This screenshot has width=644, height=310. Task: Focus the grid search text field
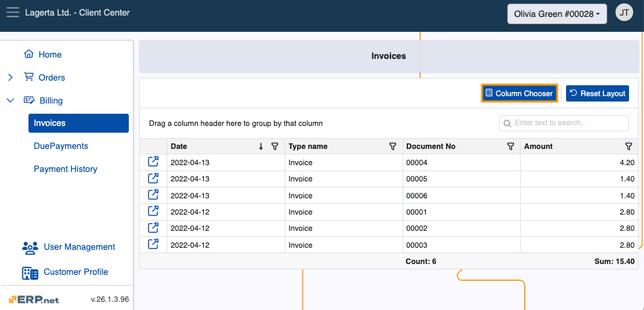pos(563,123)
